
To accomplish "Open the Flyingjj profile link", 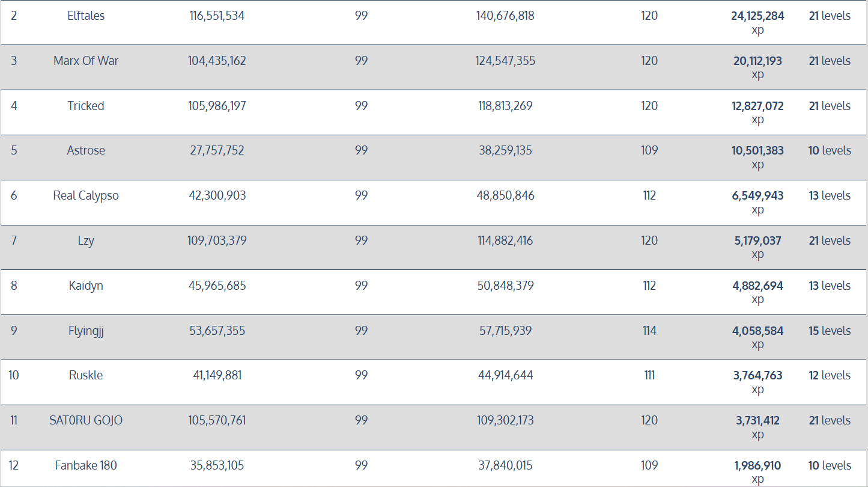I will [x=86, y=331].
